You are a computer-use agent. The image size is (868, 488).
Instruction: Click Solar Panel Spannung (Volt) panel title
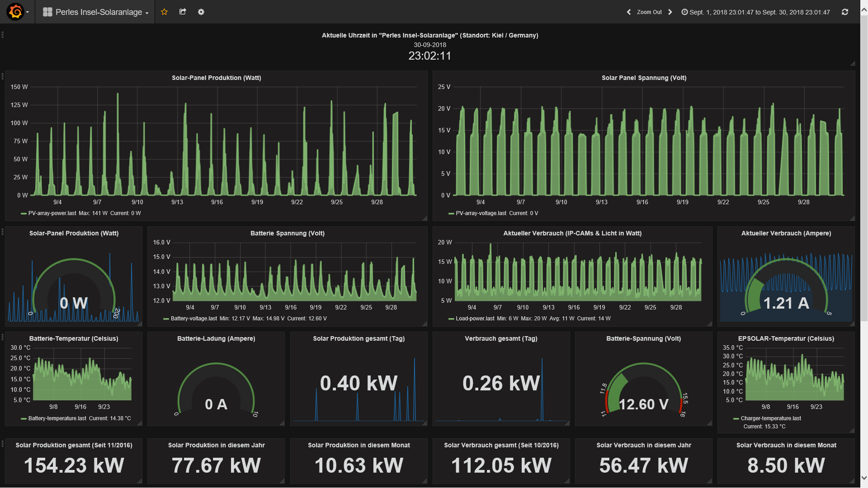click(644, 78)
